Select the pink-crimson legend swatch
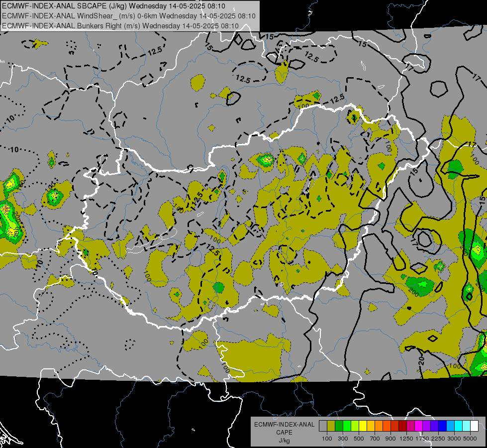 (411, 426)
